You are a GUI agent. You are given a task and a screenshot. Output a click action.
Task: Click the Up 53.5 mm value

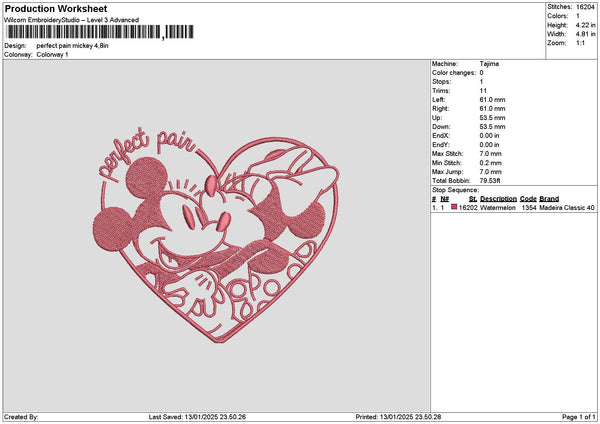coord(492,118)
